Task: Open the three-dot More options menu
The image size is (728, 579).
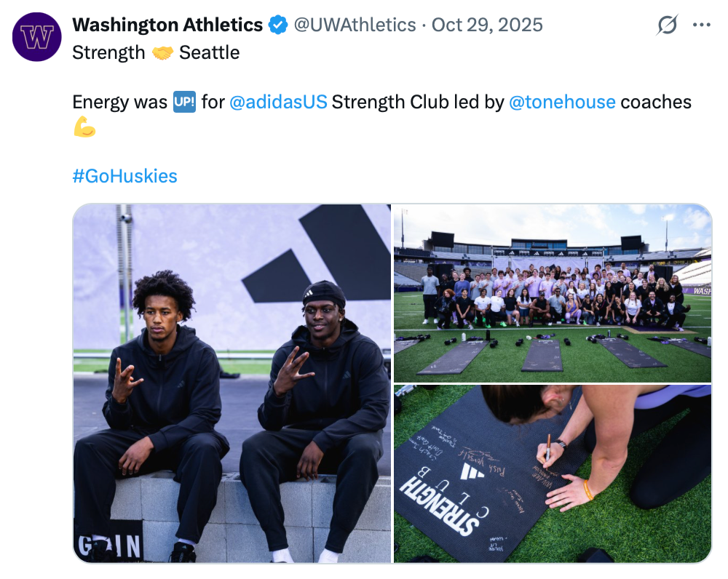Action: (701, 25)
